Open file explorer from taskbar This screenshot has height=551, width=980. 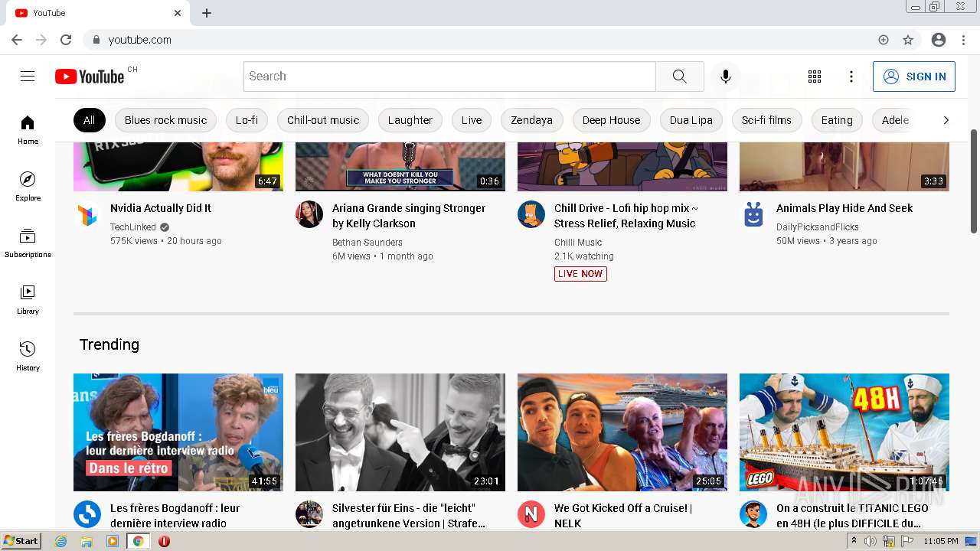[x=87, y=541]
